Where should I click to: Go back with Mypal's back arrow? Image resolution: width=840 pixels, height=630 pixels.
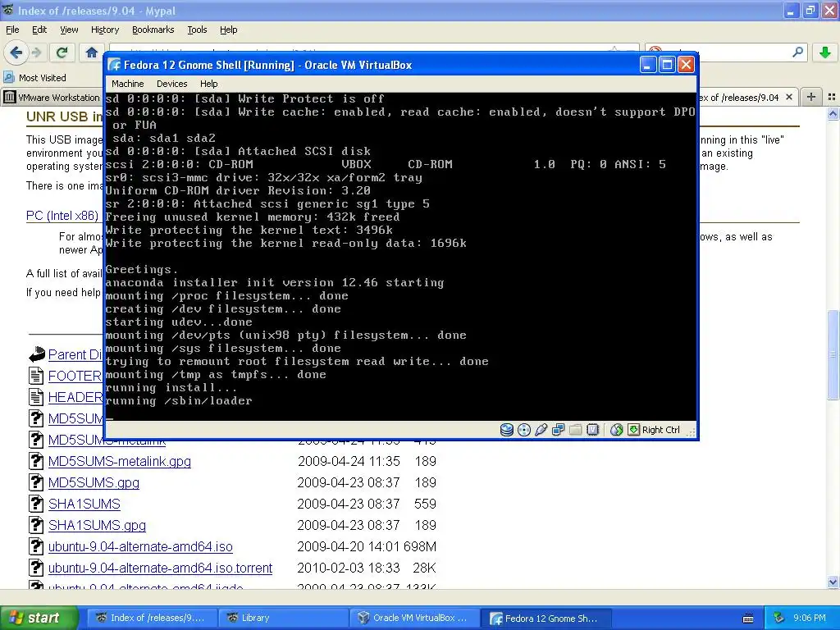pos(16,52)
